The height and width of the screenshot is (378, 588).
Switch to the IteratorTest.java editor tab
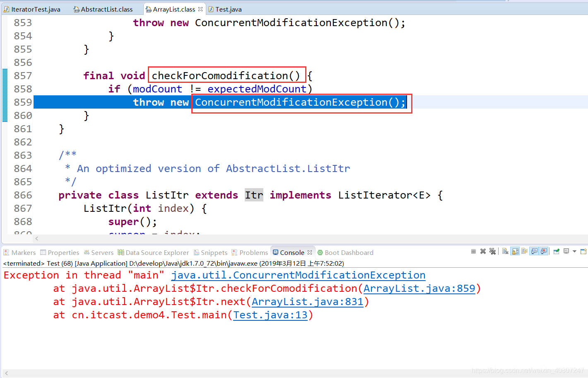pos(32,9)
